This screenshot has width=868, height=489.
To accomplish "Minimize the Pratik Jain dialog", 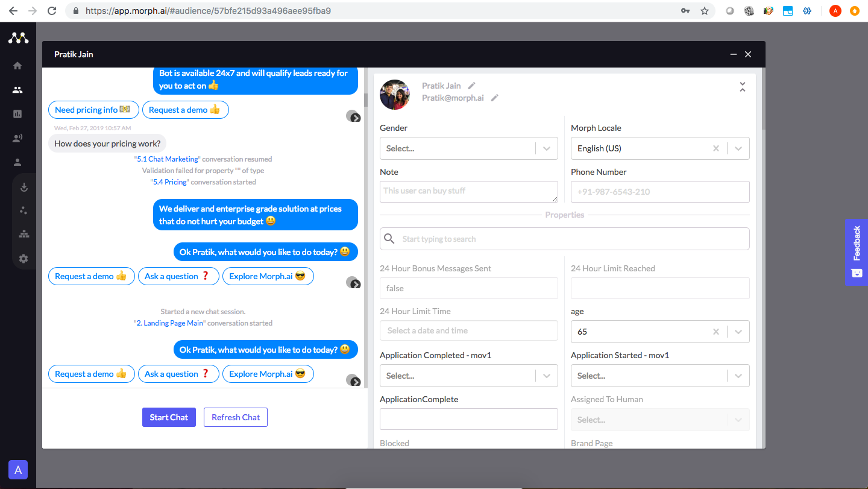I will 734,54.
